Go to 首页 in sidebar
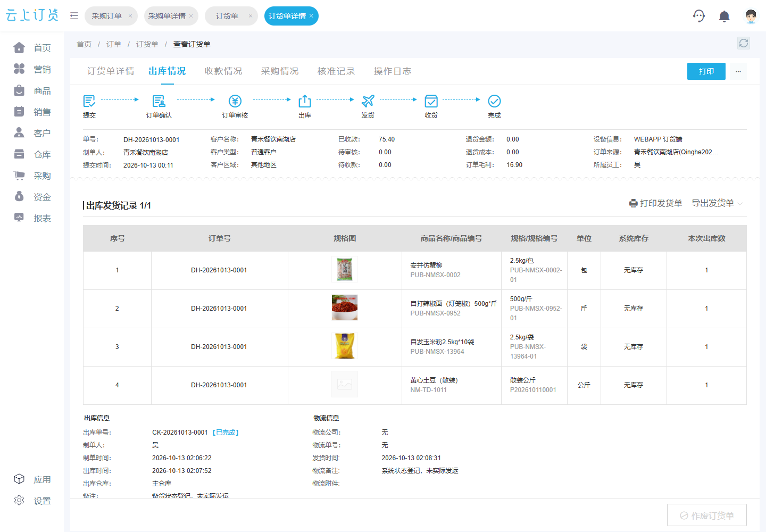The width and height of the screenshot is (766, 532). [32, 48]
